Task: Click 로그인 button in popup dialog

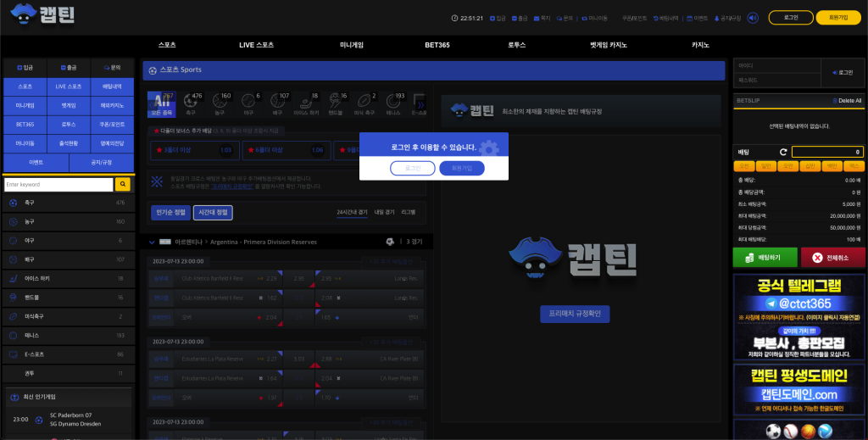Action: (413, 168)
